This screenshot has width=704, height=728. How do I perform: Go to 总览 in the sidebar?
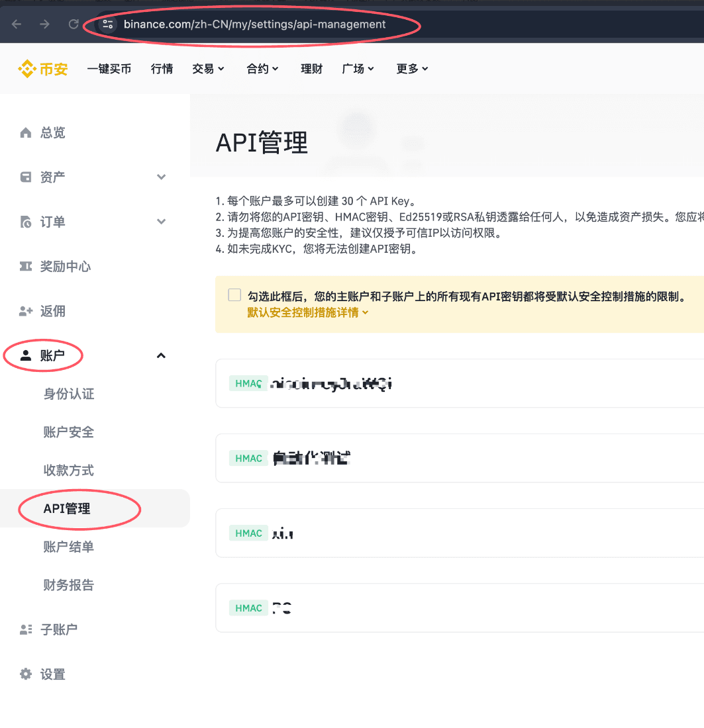click(x=52, y=133)
